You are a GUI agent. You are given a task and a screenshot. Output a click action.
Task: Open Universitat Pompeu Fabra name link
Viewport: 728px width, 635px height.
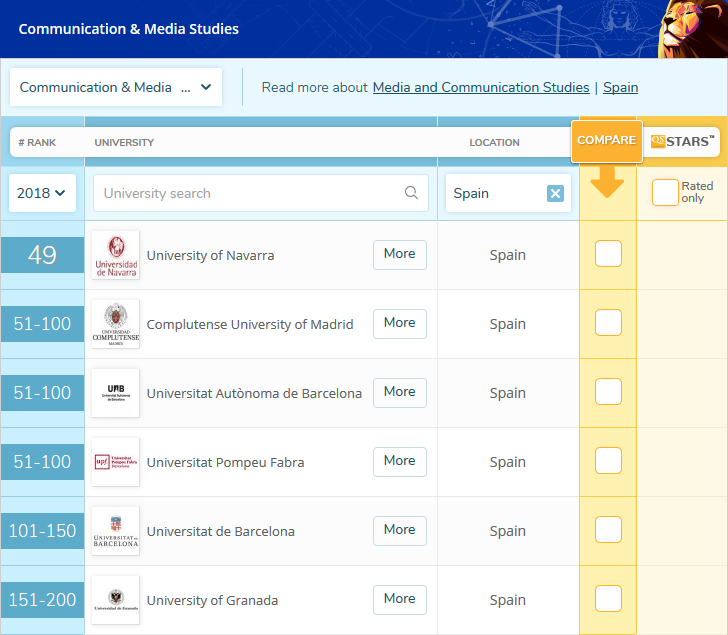(x=225, y=462)
